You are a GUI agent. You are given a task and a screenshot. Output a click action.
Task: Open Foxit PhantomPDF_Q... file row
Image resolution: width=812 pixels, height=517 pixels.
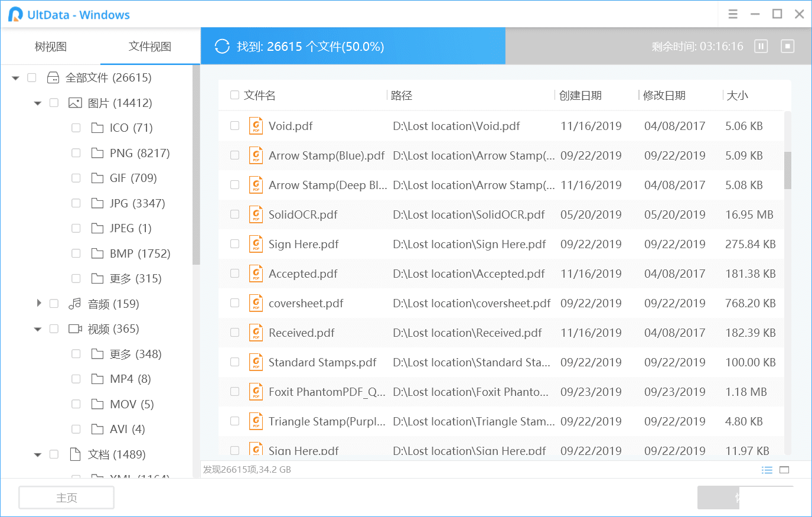click(501, 392)
